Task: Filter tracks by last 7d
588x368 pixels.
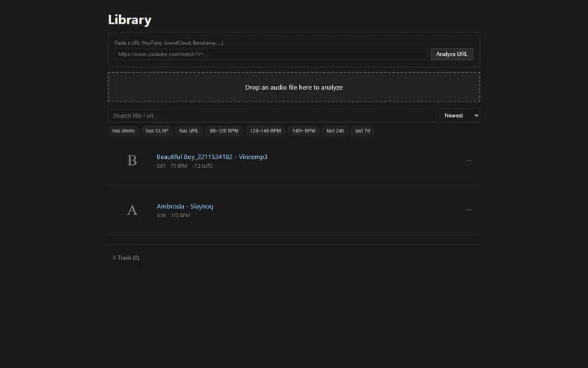Action: [362, 131]
